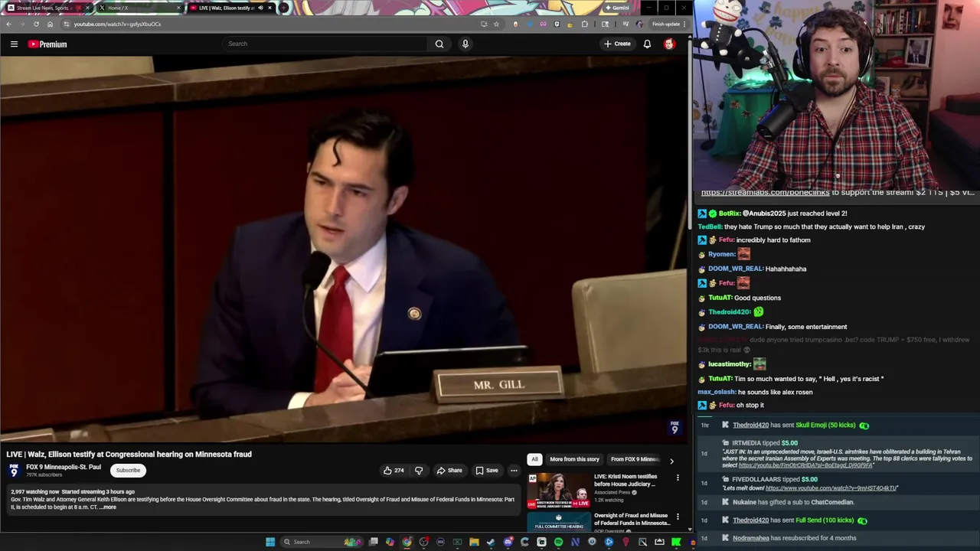Click the Kristi Noem video thumbnail
Viewport: 980px width, 551px height.
click(x=559, y=491)
